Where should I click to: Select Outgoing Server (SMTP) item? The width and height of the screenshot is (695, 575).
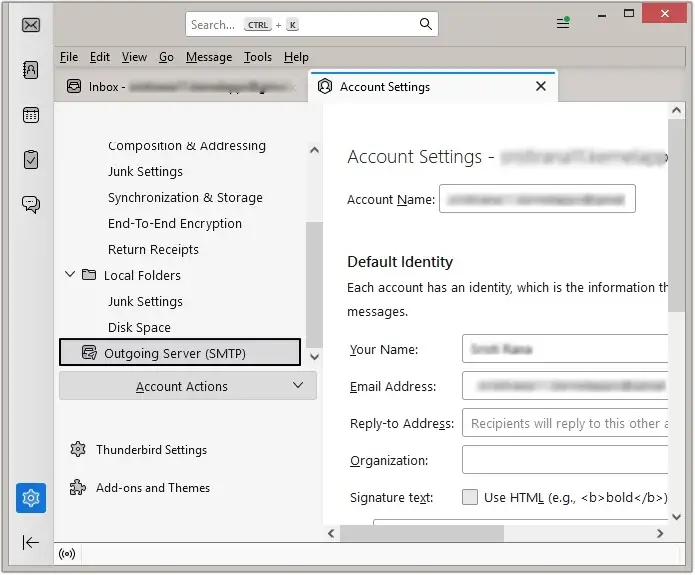pyautogui.click(x=180, y=352)
